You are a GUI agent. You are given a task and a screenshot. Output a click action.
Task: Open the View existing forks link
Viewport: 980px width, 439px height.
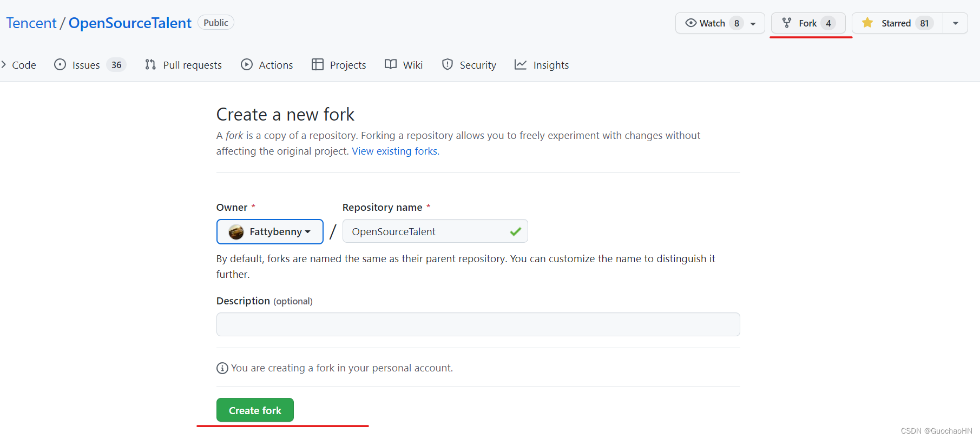click(x=395, y=151)
